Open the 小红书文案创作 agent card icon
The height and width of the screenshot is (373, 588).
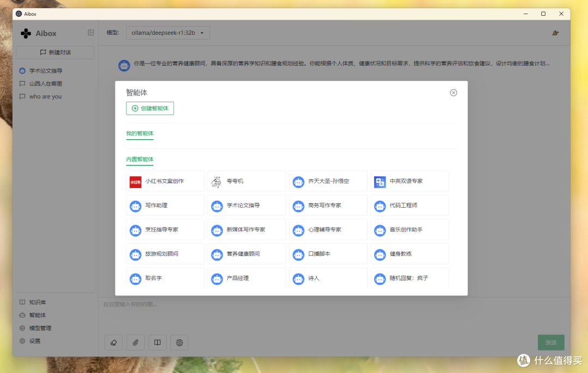[x=136, y=182]
